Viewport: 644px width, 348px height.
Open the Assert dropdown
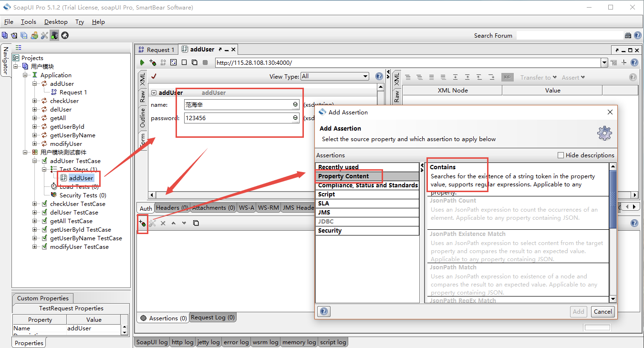[573, 77]
